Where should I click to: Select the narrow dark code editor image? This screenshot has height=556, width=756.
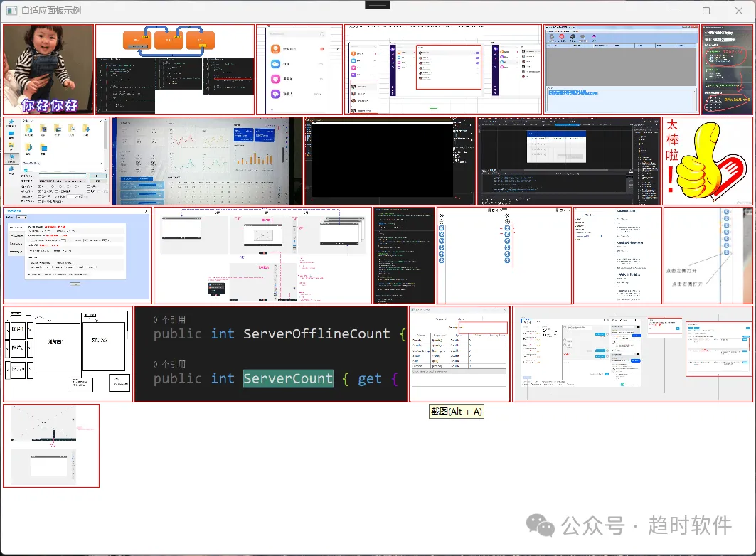click(404, 255)
